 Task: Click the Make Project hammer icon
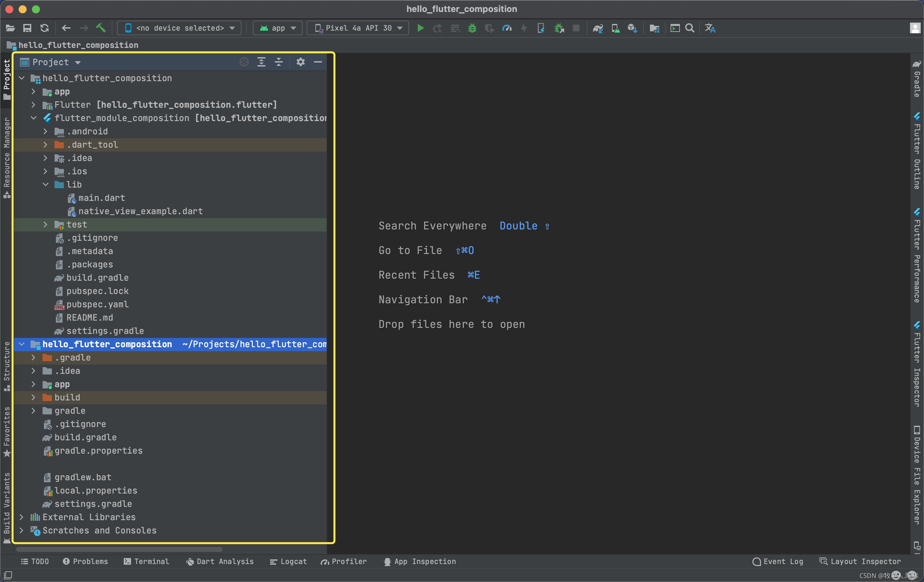(x=100, y=28)
